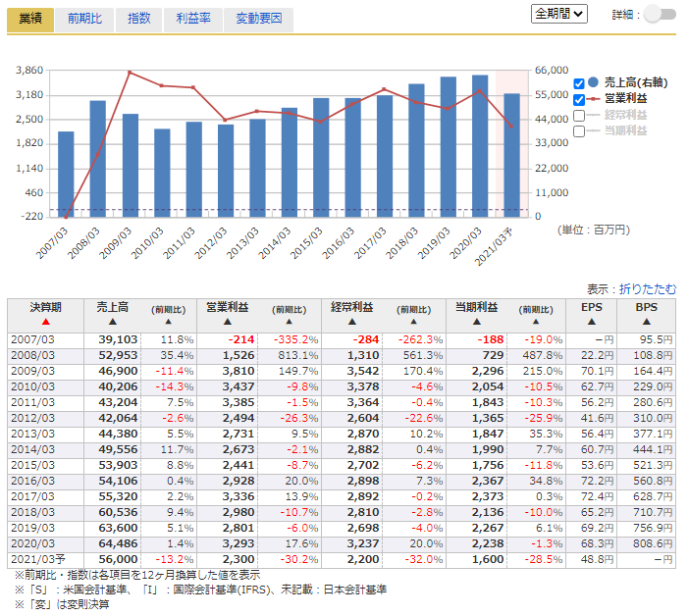Uncheck the 営業利益 series checkbox

(578, 99)
